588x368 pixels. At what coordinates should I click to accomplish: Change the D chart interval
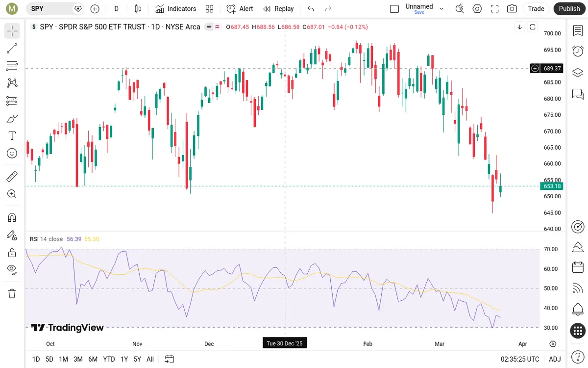[x=116, y=8]
